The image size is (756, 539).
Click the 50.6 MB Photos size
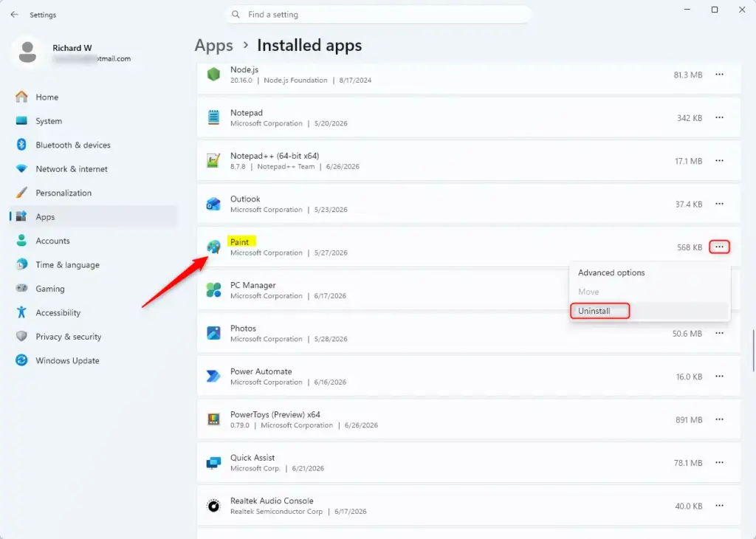[687, 334]
